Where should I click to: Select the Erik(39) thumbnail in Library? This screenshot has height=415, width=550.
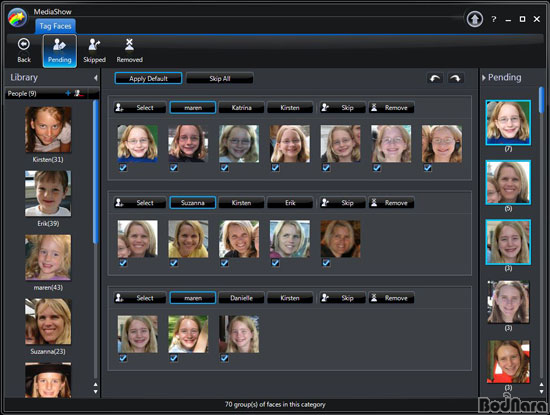[48, 193]
